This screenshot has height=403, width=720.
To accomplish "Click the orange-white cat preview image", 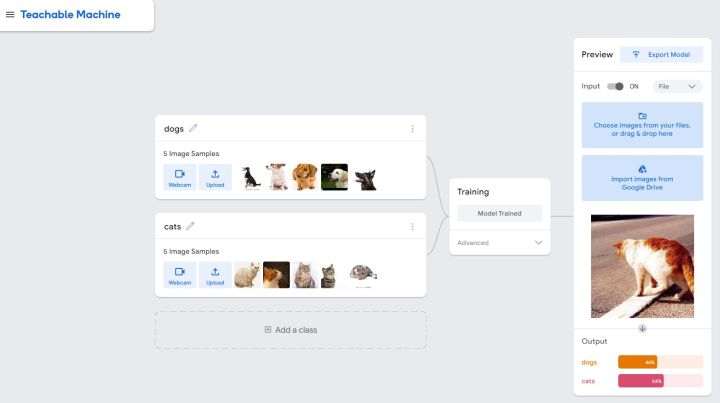I will point(642,266).
